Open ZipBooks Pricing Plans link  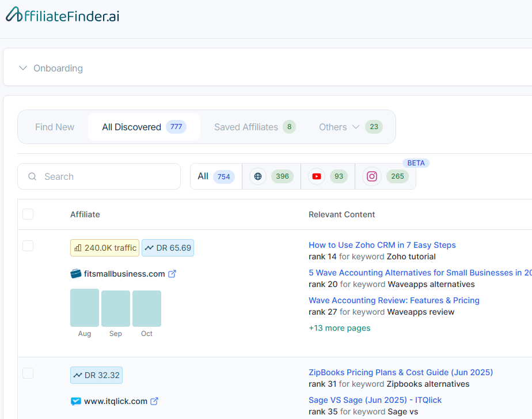tap(401, 372)
